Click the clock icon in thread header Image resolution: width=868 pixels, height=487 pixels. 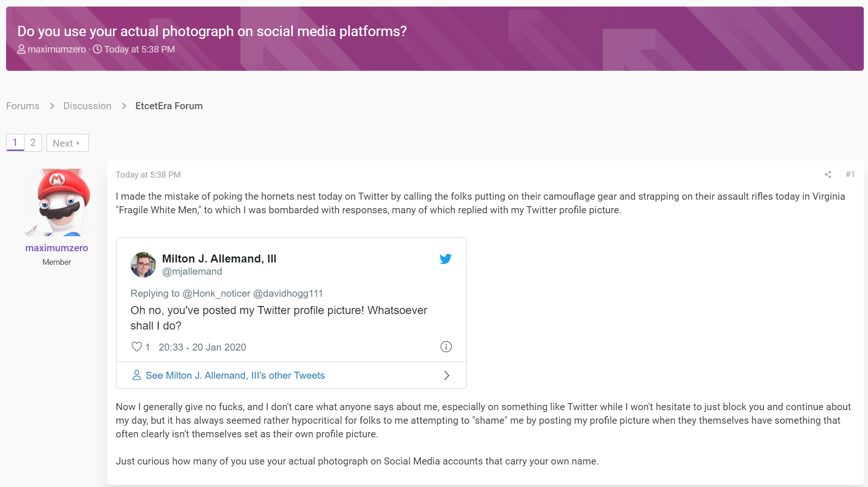(97, 49)
